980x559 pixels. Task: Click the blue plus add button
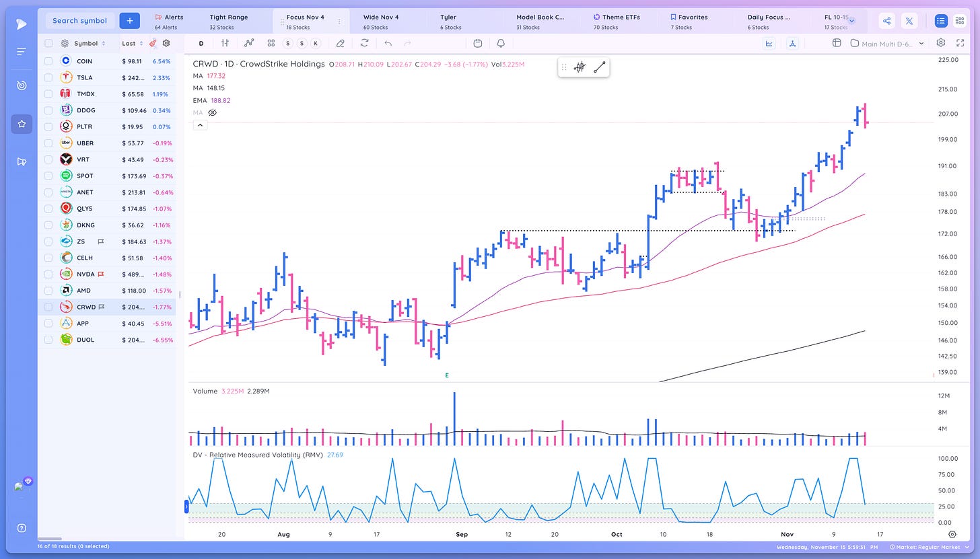coord(129,21)
